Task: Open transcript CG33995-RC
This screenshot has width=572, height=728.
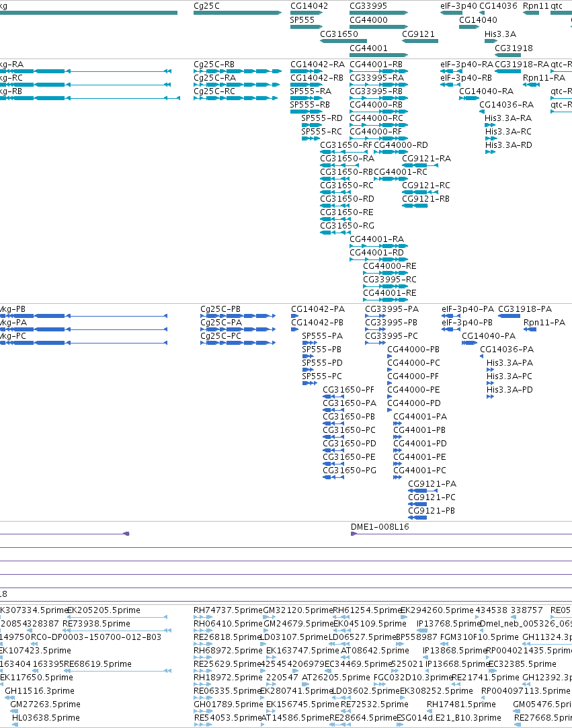Action: tap(385, 286)
